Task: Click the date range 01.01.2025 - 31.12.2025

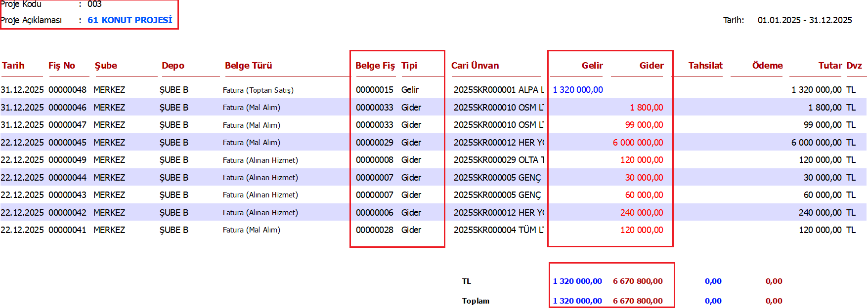Action: (805, 20)
